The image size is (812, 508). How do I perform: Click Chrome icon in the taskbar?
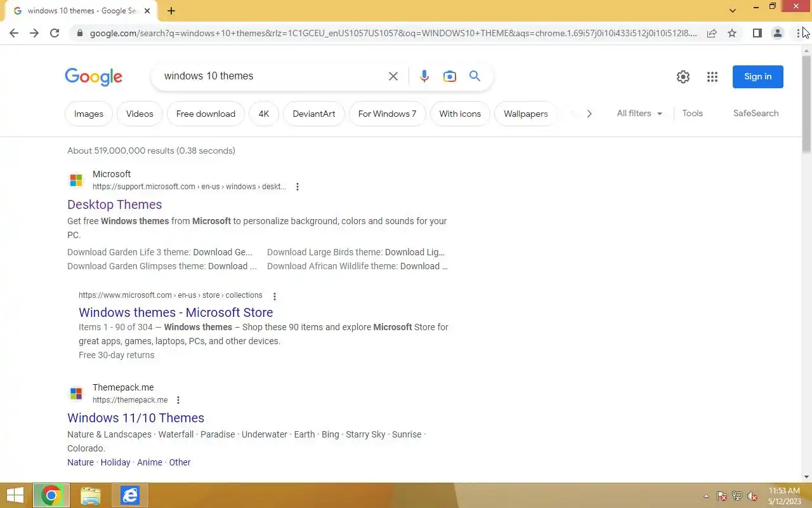pos(51,495)
